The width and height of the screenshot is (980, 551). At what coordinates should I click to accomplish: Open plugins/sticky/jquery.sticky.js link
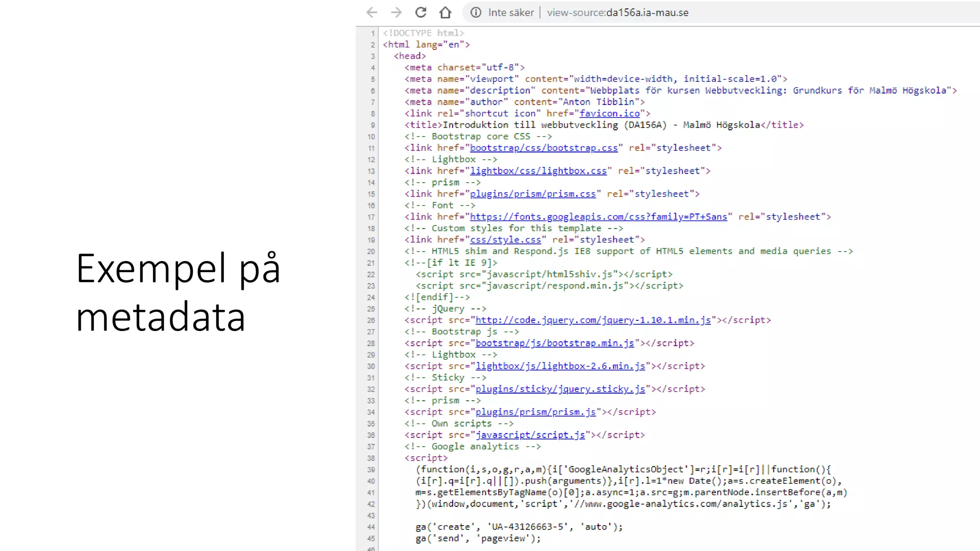point(560,389)
